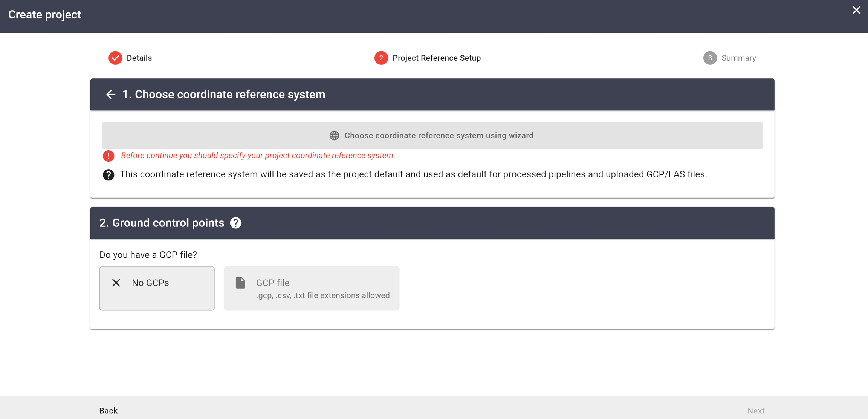
Task: Click the back arrow beside Choose coordinate reference system
Action: 111,95
